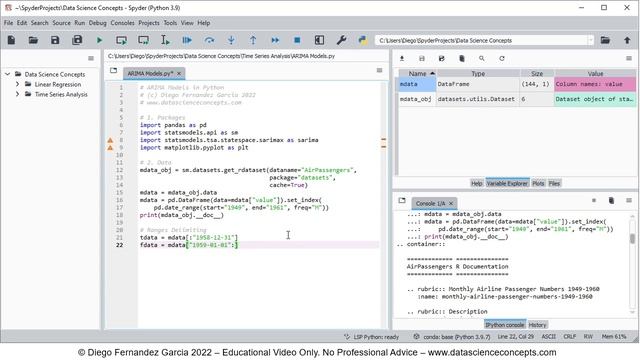Switch to the Help pane tab
Viewport: 640px width, 360px height.
click(477, 183)
